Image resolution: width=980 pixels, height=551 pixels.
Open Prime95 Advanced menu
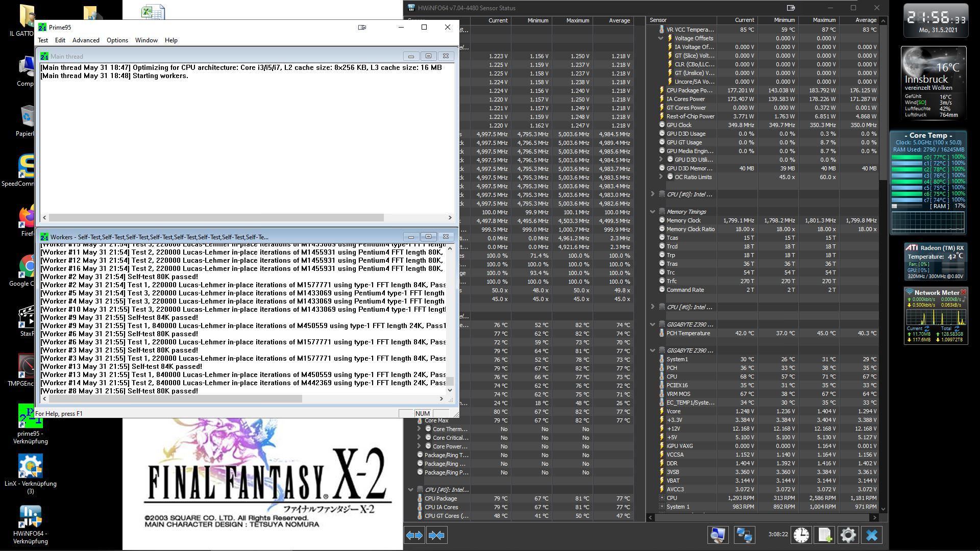coord(86,40)
